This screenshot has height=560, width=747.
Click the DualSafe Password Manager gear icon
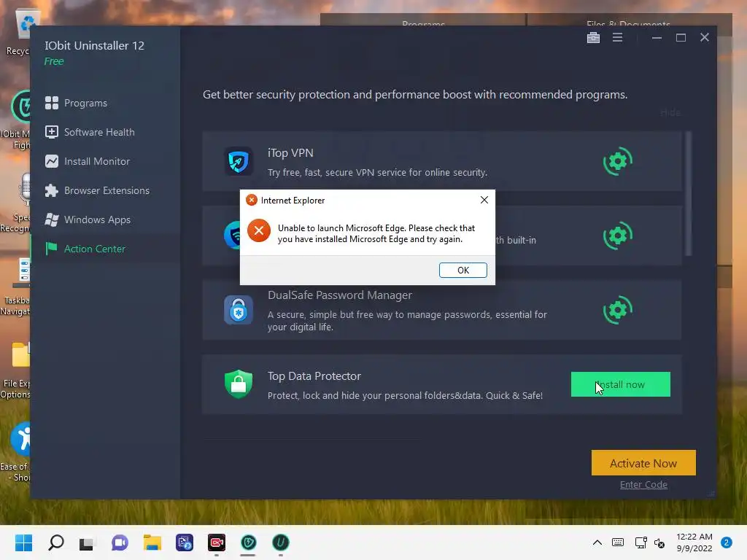point(617,310)
